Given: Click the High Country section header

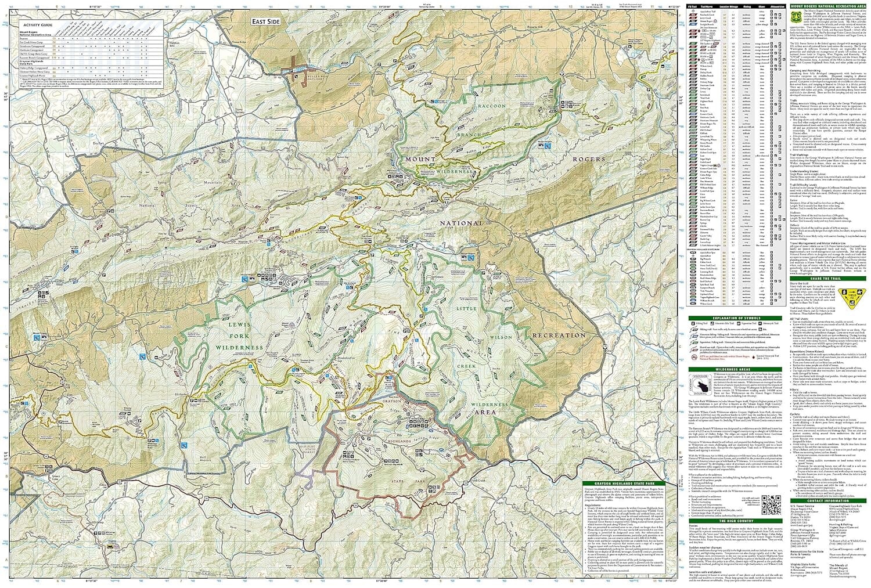Looking at the screenshot, I should 736,521.
